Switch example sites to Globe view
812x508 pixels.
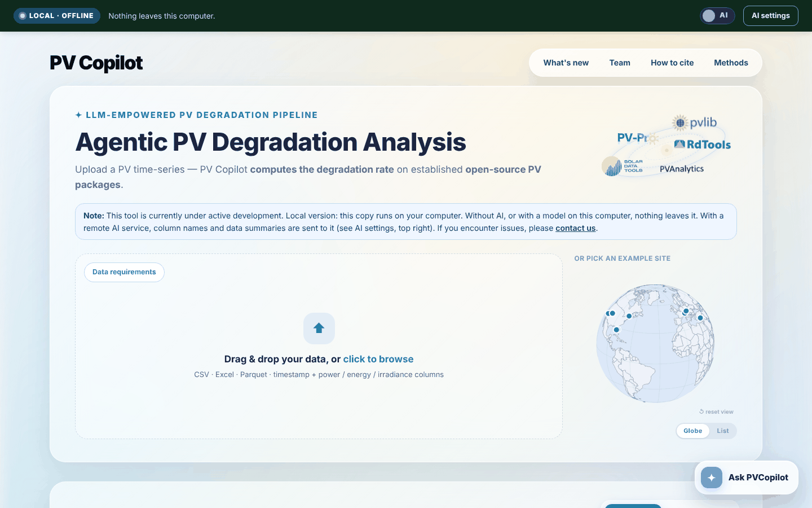point(692,431)
